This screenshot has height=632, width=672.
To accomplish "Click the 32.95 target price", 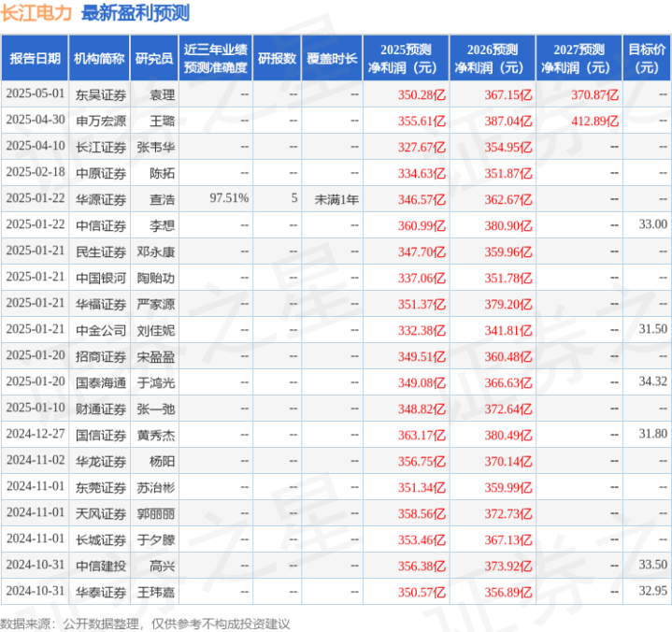I will (652, 591).
